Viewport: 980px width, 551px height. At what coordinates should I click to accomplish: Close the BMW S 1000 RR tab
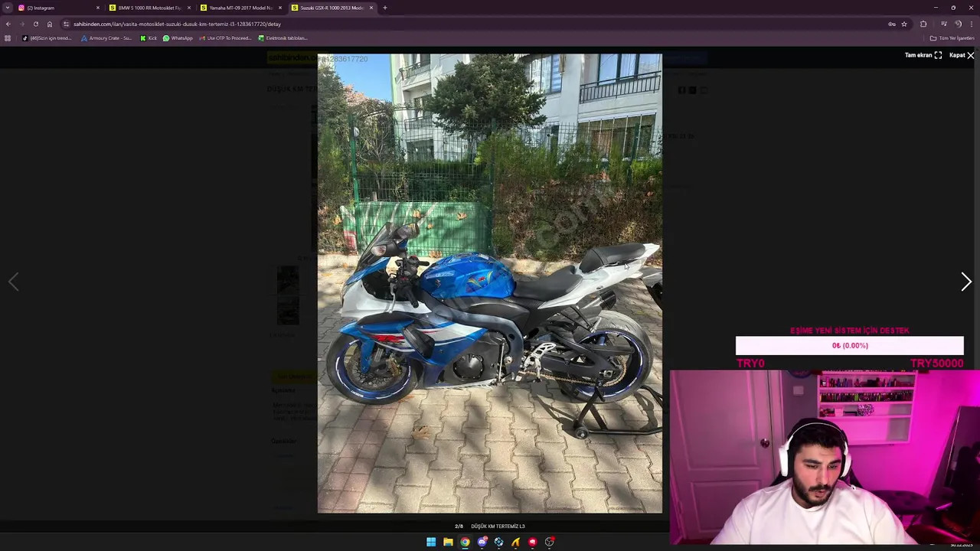tap(189, 8)
